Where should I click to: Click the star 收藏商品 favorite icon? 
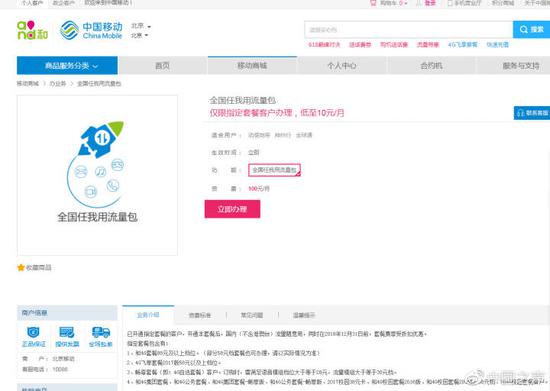21,268
